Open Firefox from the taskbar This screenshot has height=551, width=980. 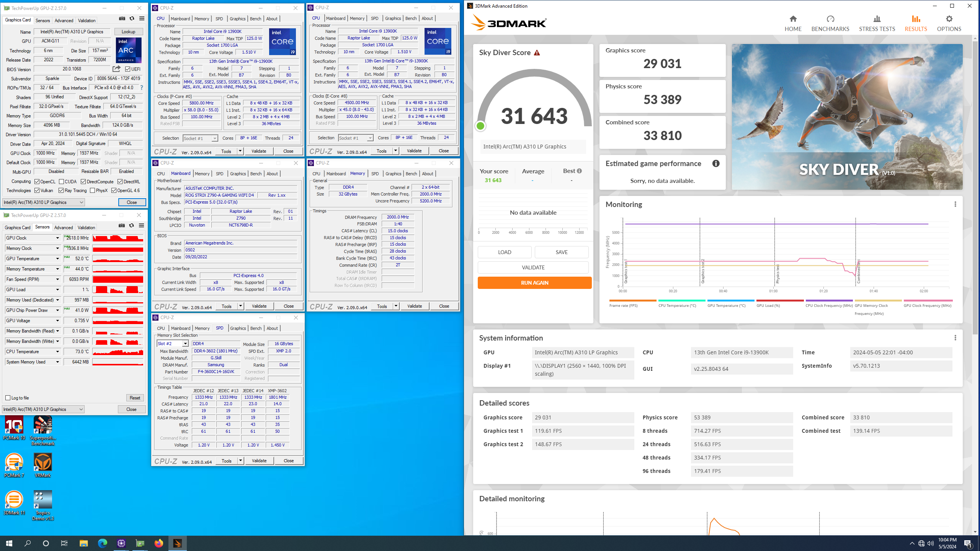pyautogui.click(x=158, y=543)
